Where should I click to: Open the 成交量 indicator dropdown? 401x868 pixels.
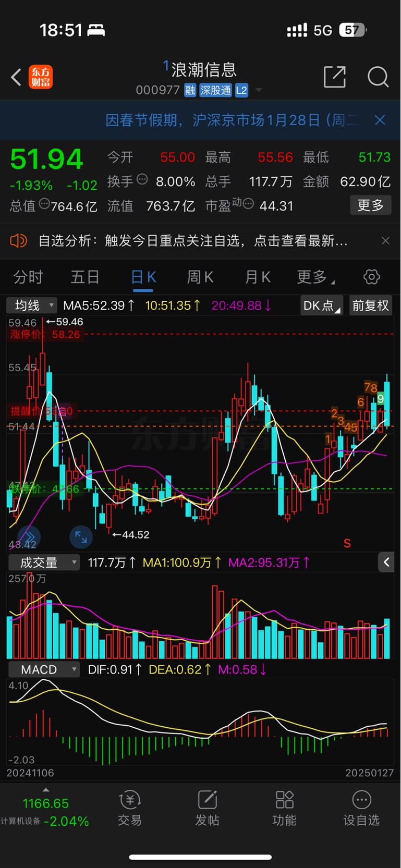pos(43,563)
